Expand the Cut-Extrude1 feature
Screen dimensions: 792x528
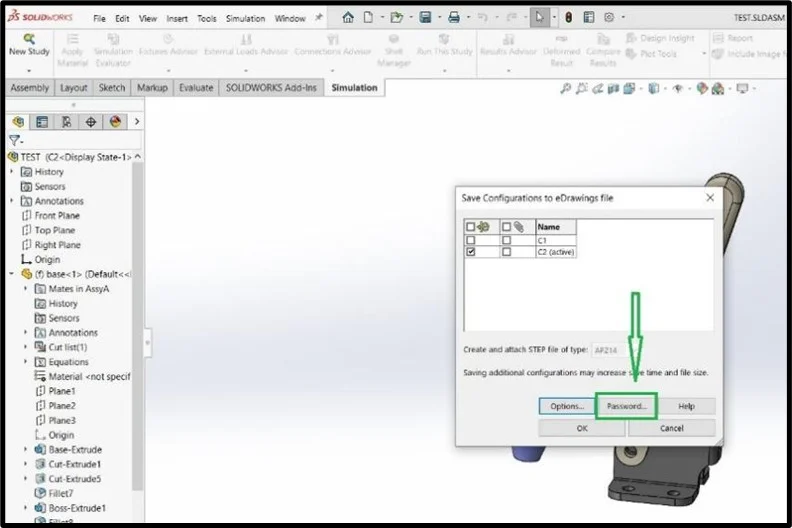[26, 464]
